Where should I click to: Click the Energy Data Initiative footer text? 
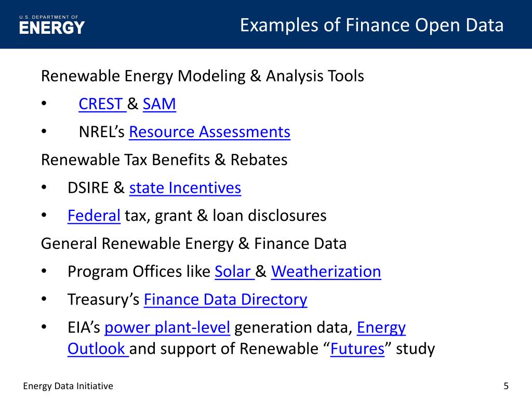68,386
